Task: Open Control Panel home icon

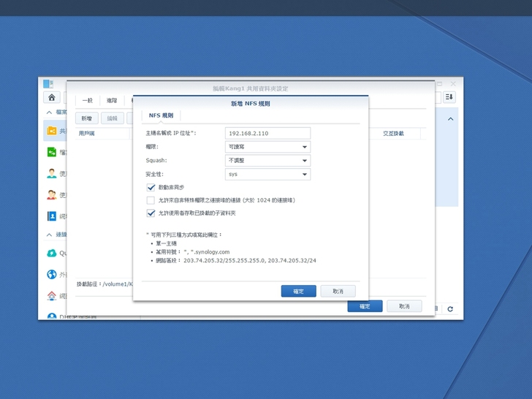Action: [52, 97]
